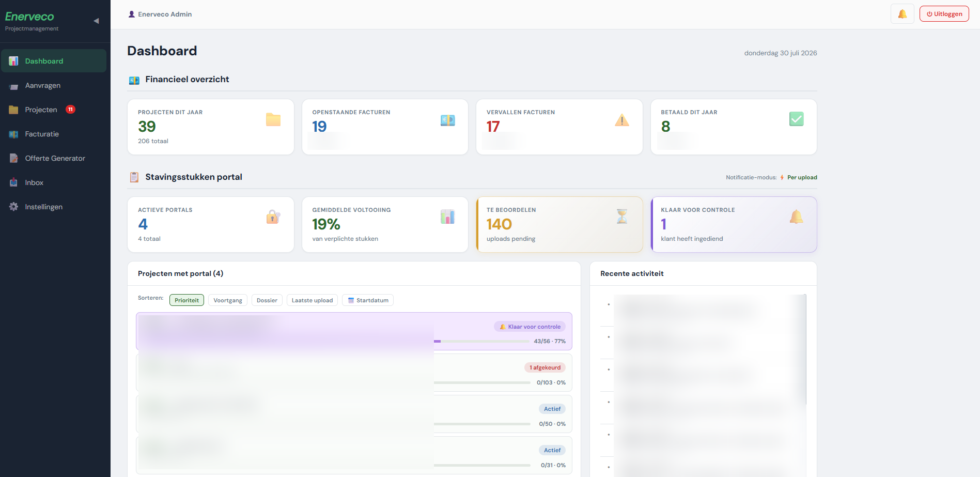Open the Te beoordelen card with 140 uploads
Screen dimensions: 980x477
pyautogui.click(x=559, y=225)
